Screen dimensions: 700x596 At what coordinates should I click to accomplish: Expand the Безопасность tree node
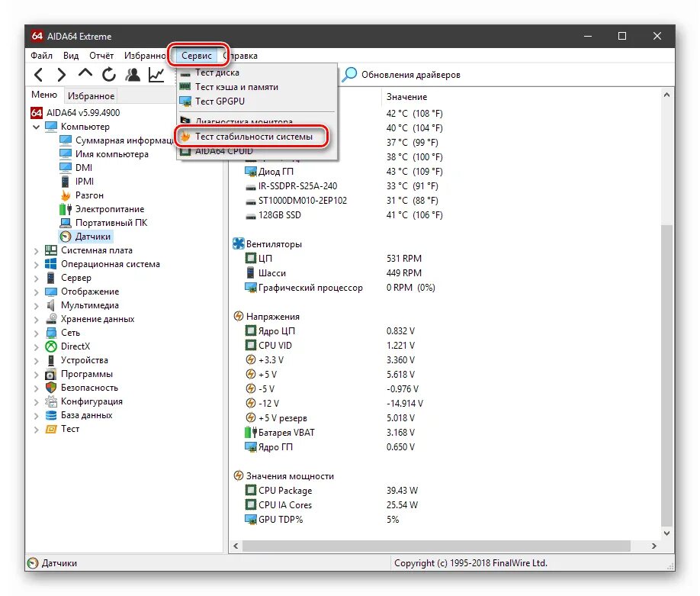pos(36,388)
